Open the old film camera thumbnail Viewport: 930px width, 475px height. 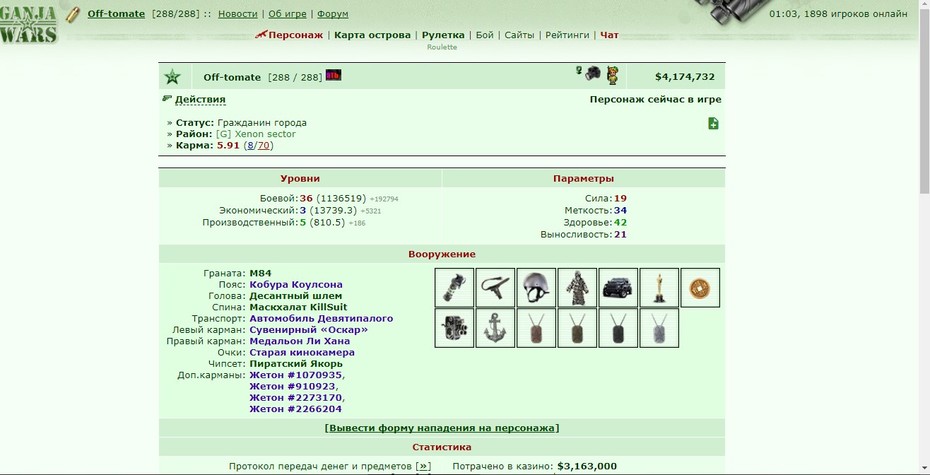[454, 327]
